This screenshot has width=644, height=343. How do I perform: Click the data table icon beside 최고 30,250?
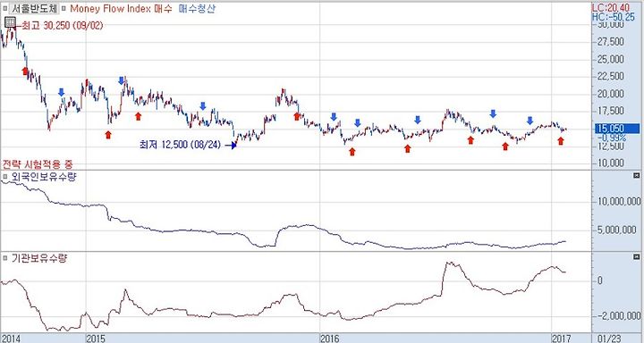(x=10, y=22)
